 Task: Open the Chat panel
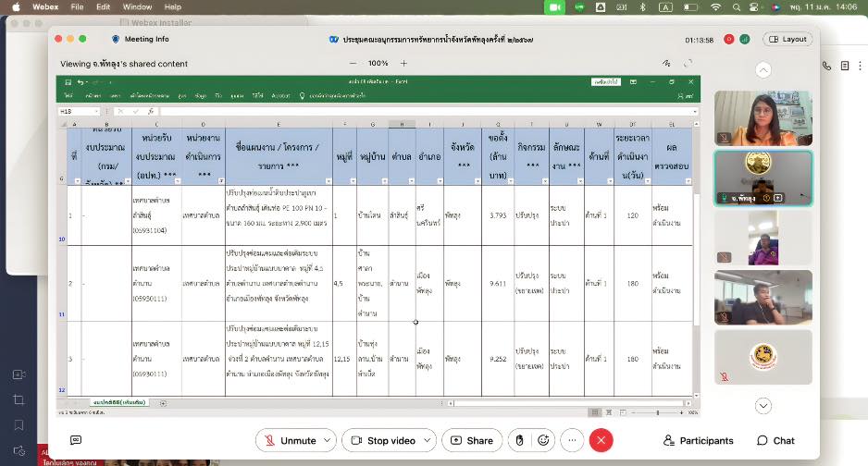(775, 440)
